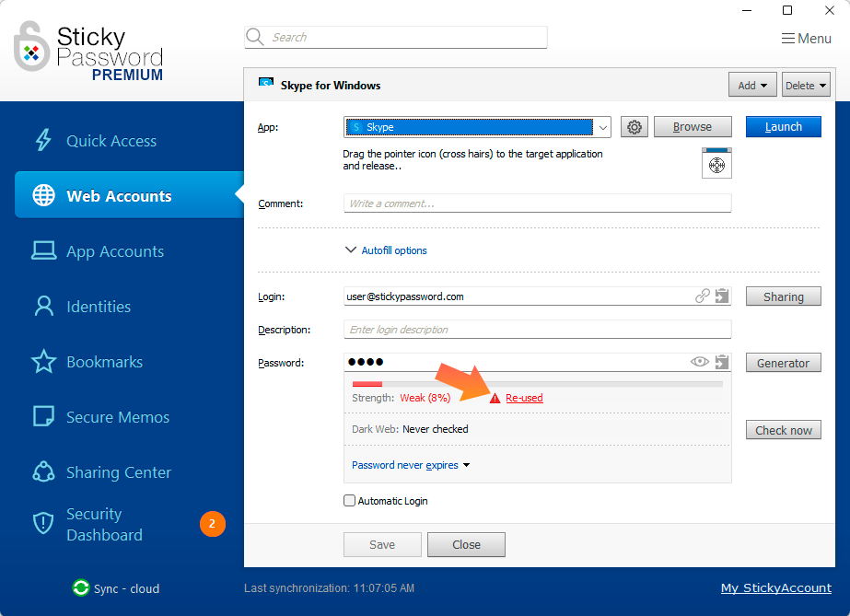The width and height of the screenshot is (850, 616).
Task: Open Password never expires dropdown
Action: (x=411, y=465)
